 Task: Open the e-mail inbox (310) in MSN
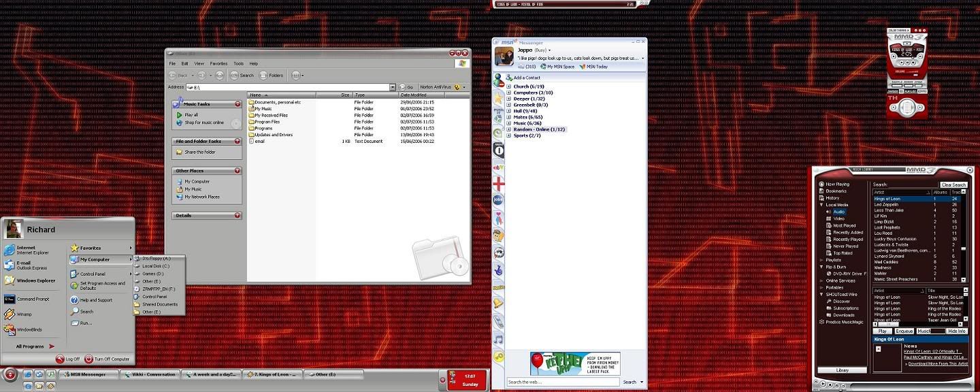point(526,67)
